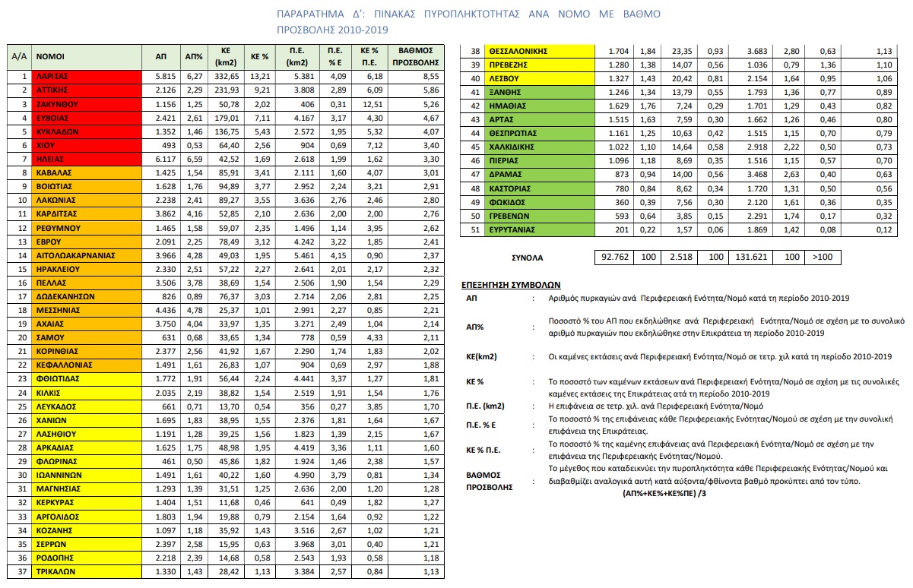The width and height of the screenshot is (913, 588).
Task: Click the ΘΕΣΣΑΛΟΝΙΚΗΣ cell in row 38
Action: coord(539,51)
